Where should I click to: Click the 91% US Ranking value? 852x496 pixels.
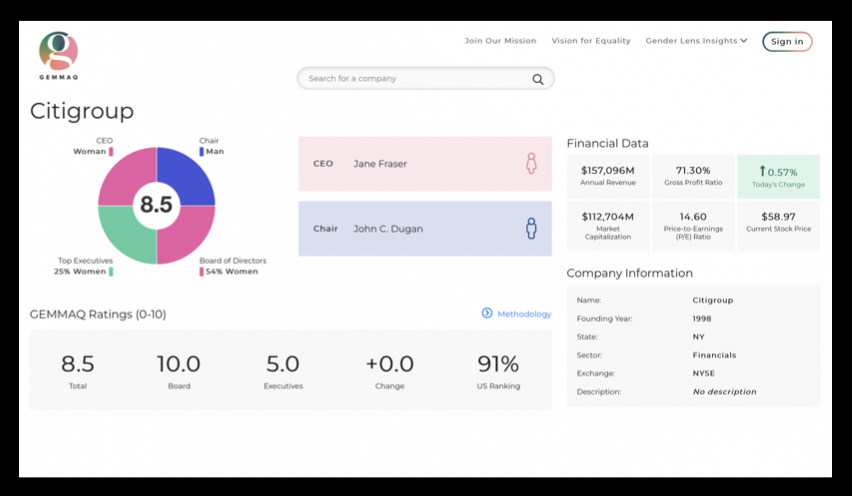pyautogui.click(x=498, y=364)
